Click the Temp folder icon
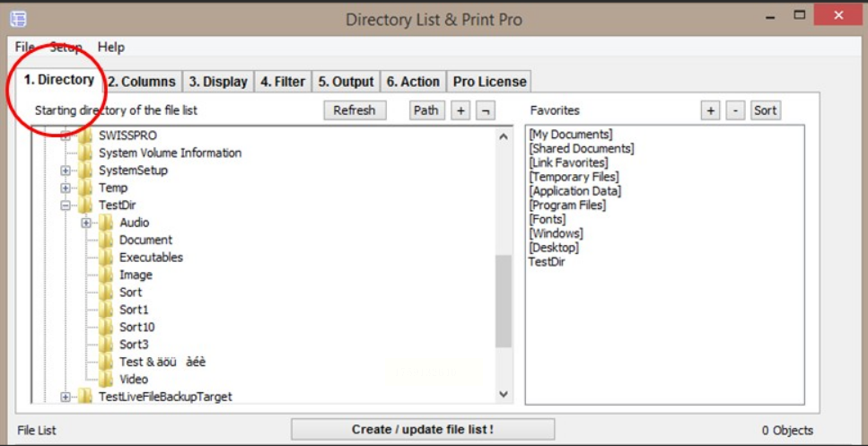Viewport: 868px width, 446px height. click(85, 188)
